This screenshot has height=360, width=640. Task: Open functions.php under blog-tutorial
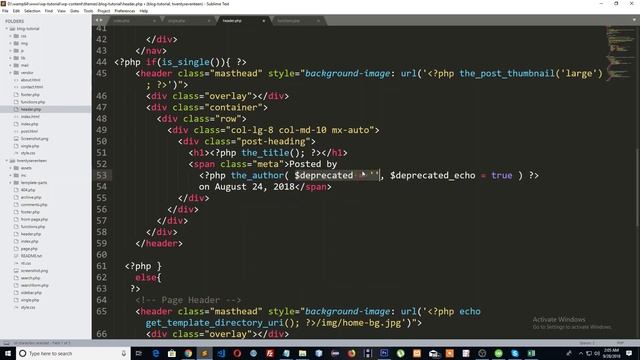[33, 102]
